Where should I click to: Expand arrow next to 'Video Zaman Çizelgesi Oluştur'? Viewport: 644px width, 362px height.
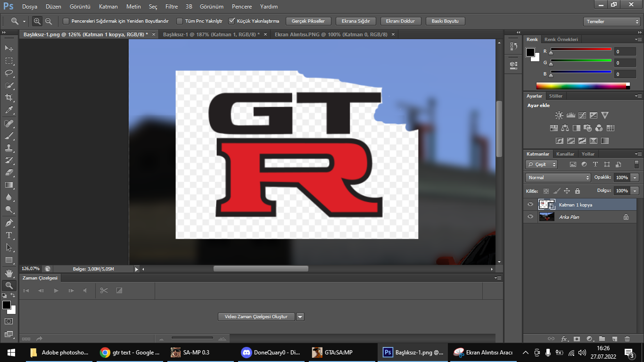[x=300, y=317]
